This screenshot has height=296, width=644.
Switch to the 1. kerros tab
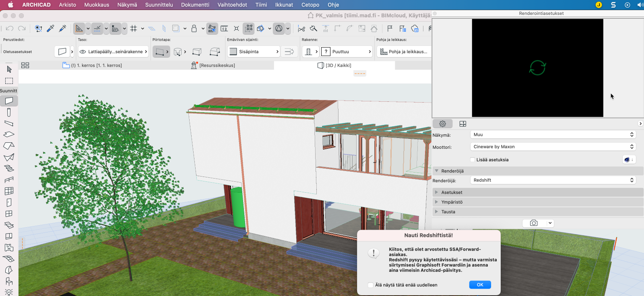coord(93,65)
